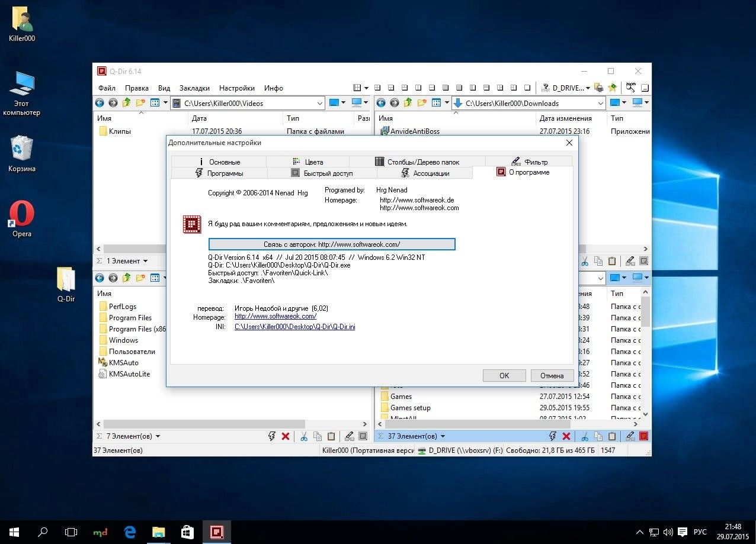Open the Правка menu
This screenshot has width=756, height=544.
(137, 88)
